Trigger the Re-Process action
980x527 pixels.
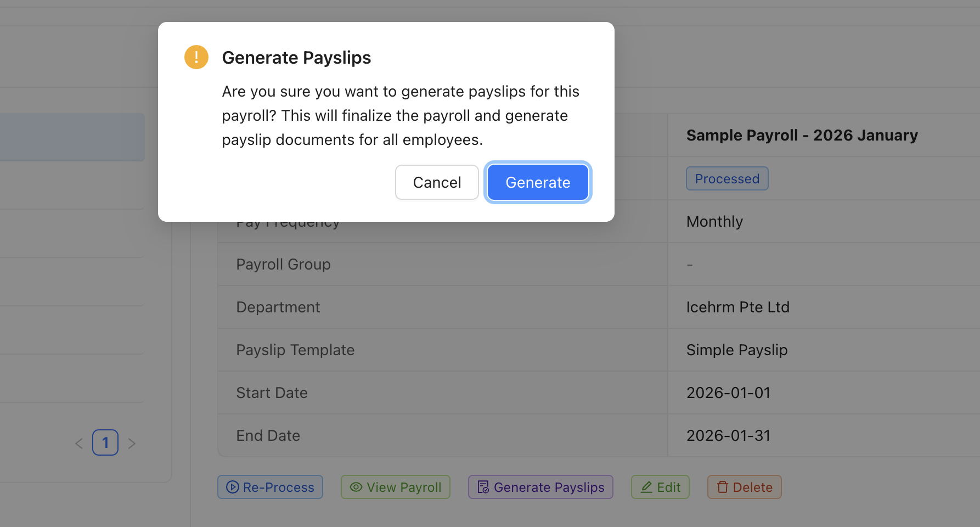coord(270,487)
